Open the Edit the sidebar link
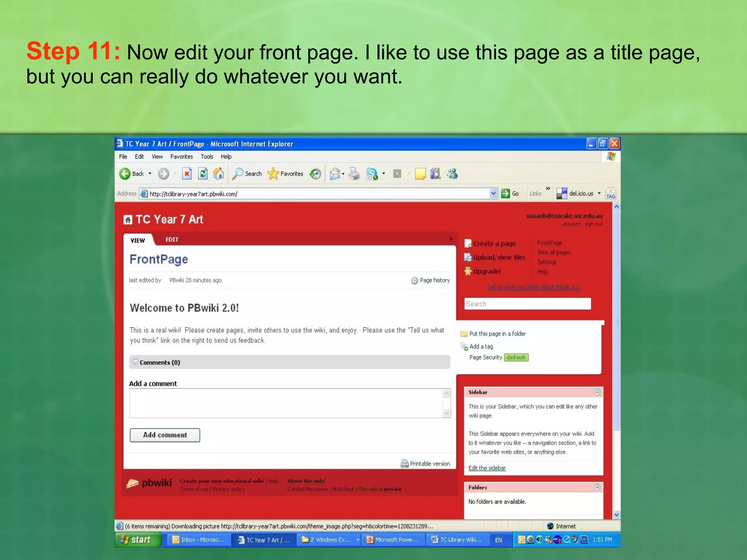747x560 pixels. (x=487, y=468)
